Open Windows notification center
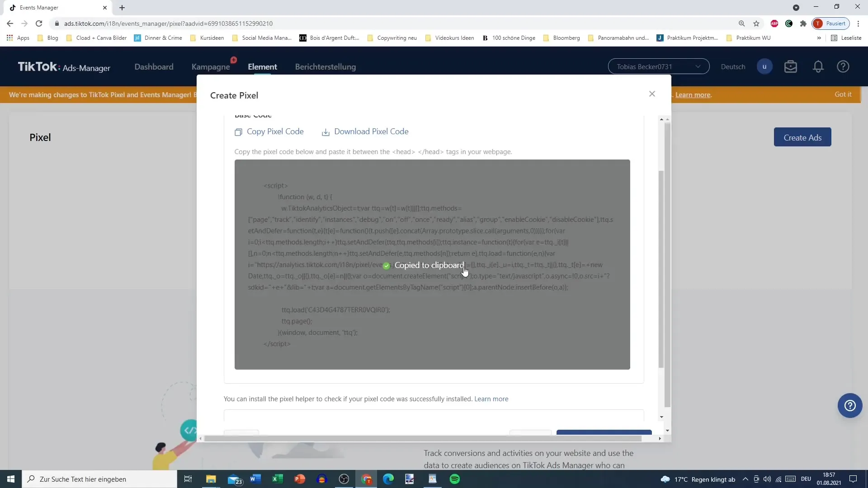The height and width of the screenshot is (488, 868). point(853,479)
